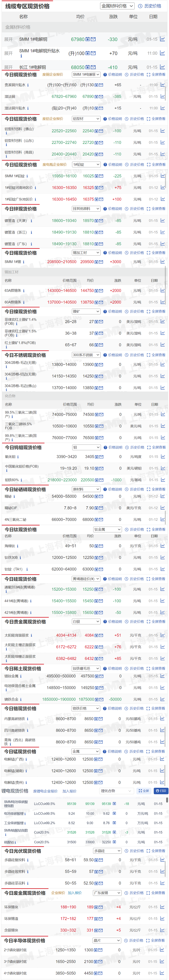Open the 1#铅锭 category dropdown
Screen dimensions: 169x980
tap(86, 165)
